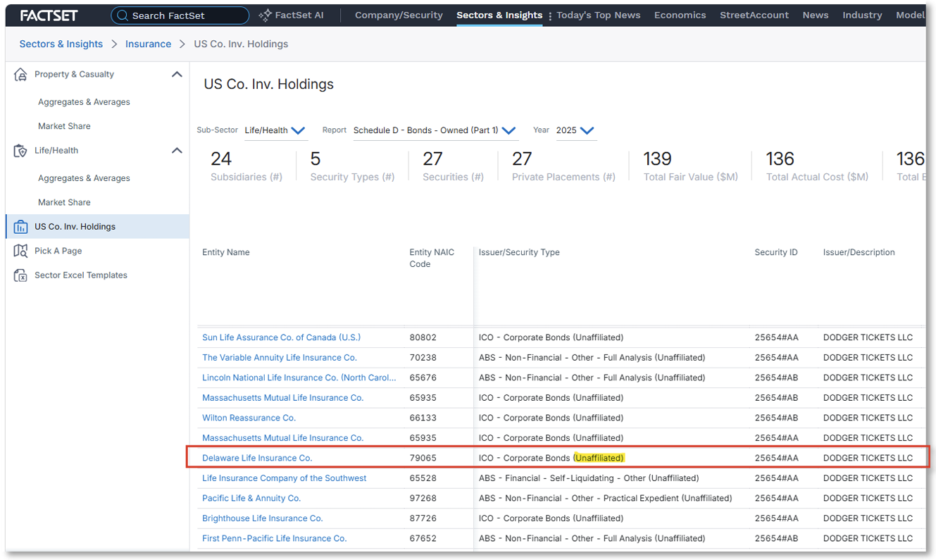The height and width of the screenshot is (560, 936).
Task: Click the ABS - Financial - Self-Liquidating cell
Action: tap(589, 478)
